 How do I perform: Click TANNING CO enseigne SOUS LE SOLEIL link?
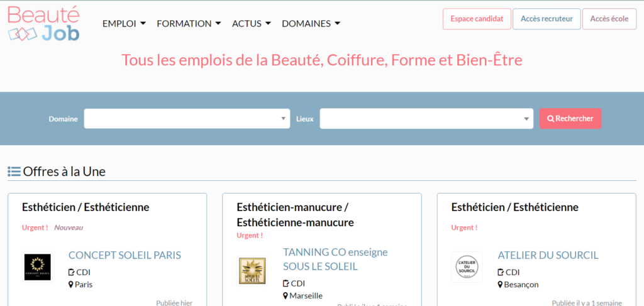point(335,259)
